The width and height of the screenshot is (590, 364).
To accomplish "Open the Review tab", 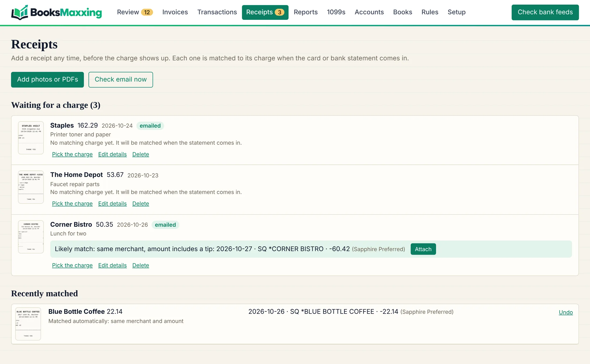I will [135, 12].
